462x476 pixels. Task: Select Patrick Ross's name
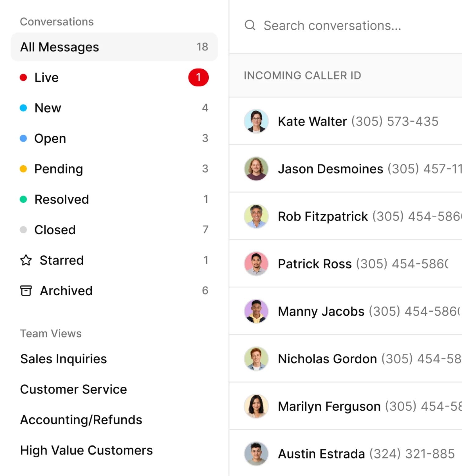[x=315, y=264]
